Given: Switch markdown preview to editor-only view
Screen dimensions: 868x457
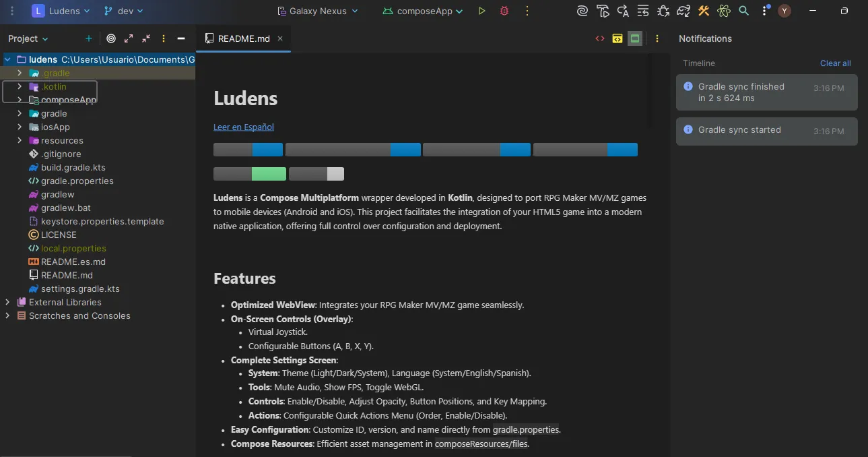Looking at the screenshot, I should (x=599, y=38).
